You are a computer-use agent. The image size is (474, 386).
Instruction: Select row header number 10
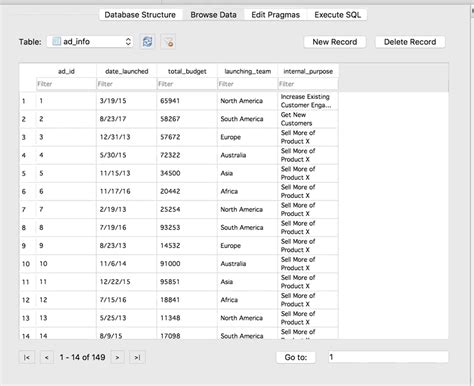tap(27, 264)
